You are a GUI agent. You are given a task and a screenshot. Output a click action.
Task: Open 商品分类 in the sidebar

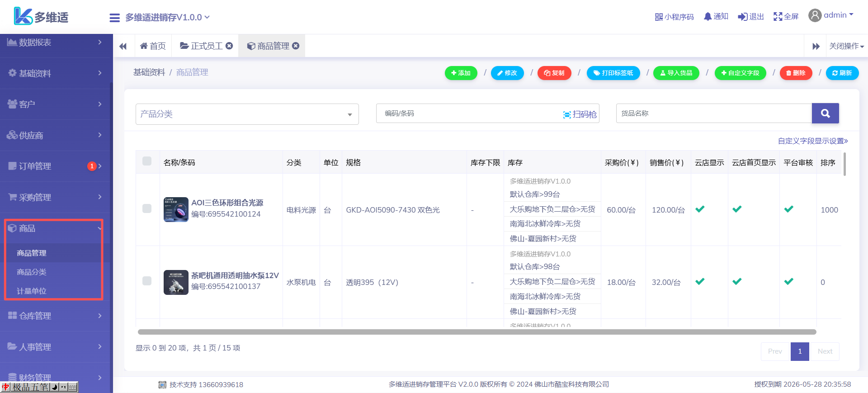(x=32, y=272)
